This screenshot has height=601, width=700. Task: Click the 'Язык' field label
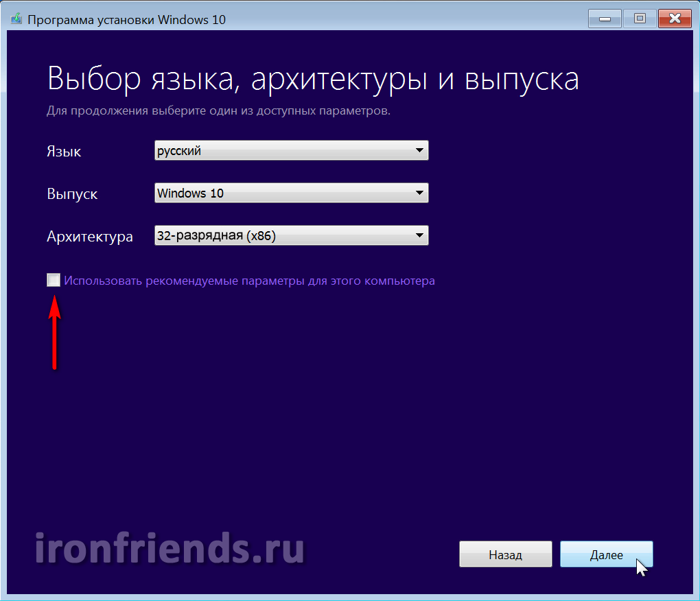[64, 152]
